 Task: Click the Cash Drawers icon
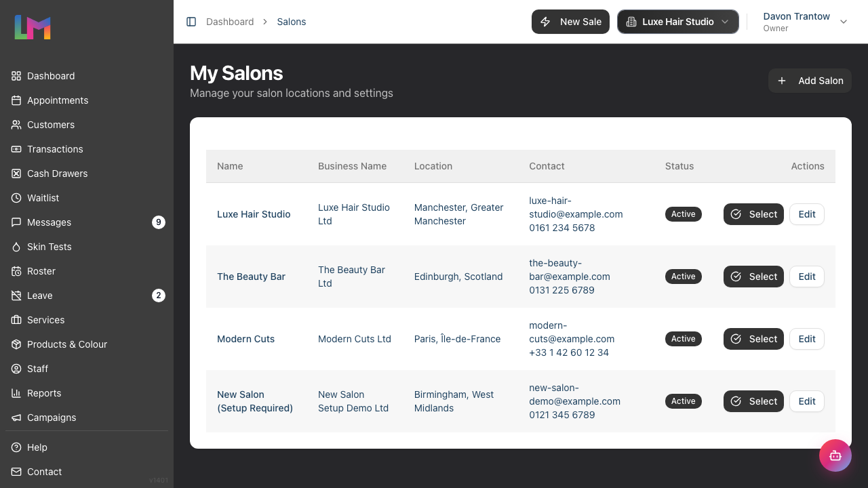(16, 174)
